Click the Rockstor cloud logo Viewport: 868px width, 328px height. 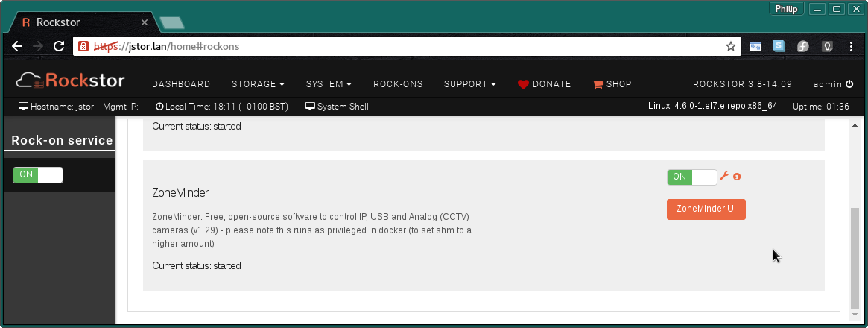click(x=70, y=81)
